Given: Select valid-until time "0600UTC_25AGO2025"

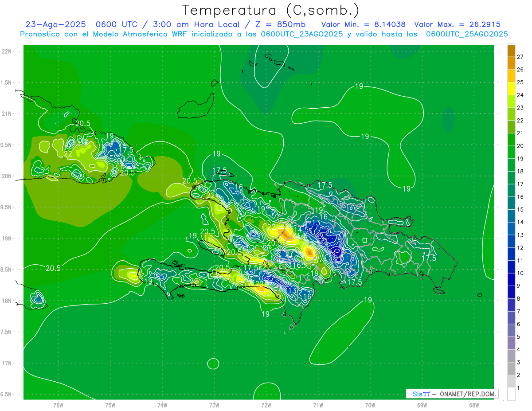Looking at the screenshot, I should pyautogui.click(x=467, y=34).
